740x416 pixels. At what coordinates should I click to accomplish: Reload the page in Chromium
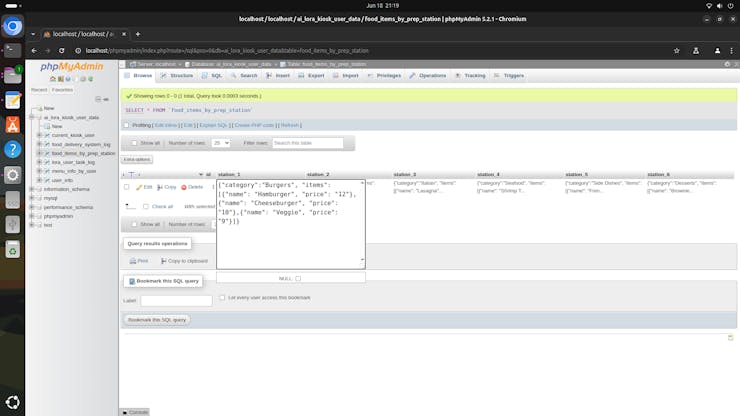[x=61, y=51]
